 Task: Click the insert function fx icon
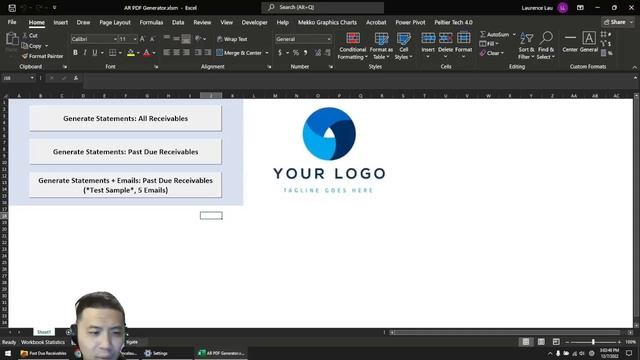pyautogui.click(x=76, y=78)
